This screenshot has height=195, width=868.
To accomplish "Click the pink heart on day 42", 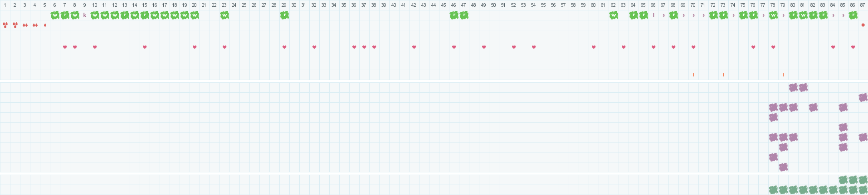I will 414,47.
